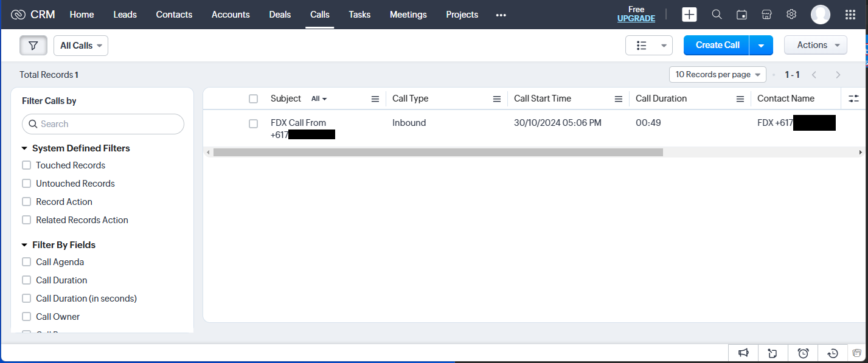Screen dimensions: 868x363
Task: Open the quick create plus icon
Action: (x=689, y=15)
